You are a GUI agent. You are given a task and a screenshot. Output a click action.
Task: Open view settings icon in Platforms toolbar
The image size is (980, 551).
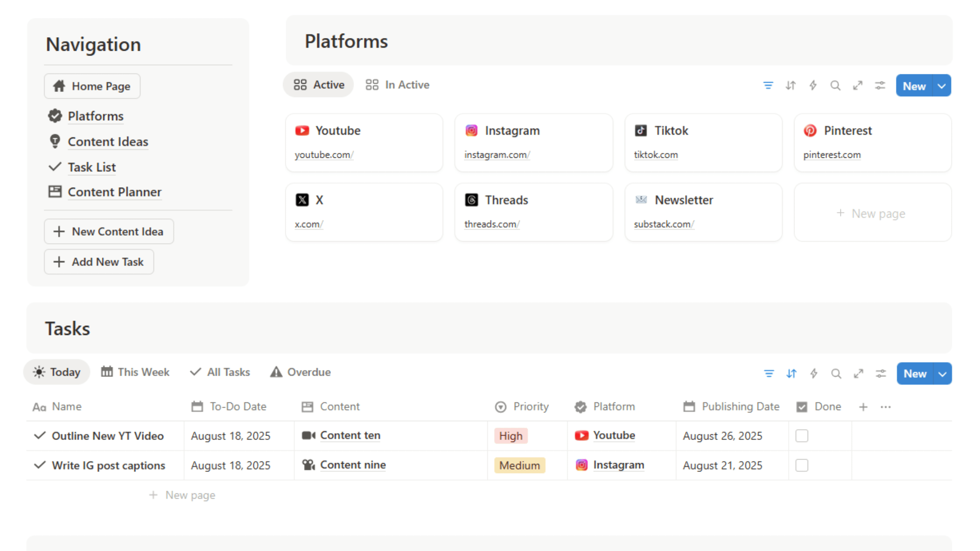880,85
